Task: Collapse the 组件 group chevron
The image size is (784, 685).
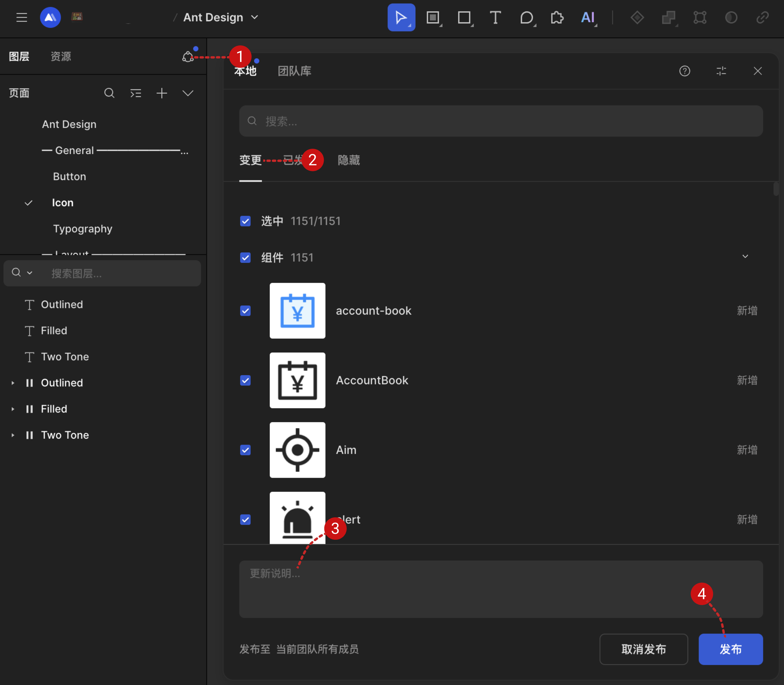Action: click(x=745, y=256)
